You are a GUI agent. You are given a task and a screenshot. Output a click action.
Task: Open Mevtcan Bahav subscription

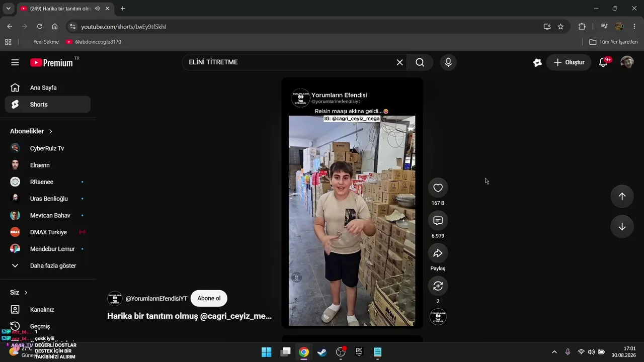tap(48, 215)
